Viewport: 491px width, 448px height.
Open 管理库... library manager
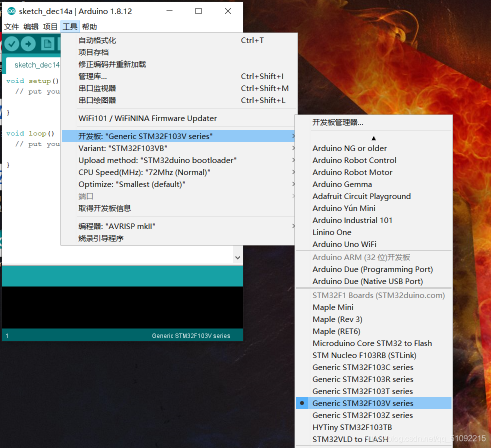178,76
